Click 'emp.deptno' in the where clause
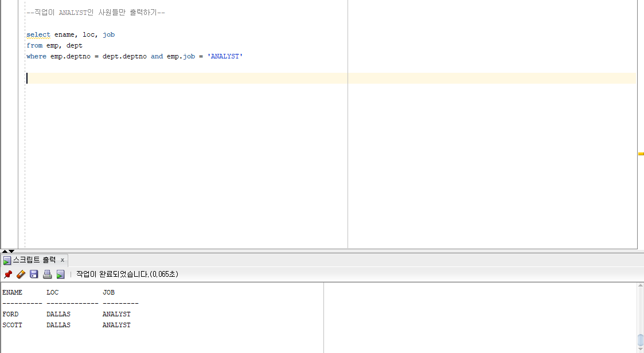 (x=70, y=56)
